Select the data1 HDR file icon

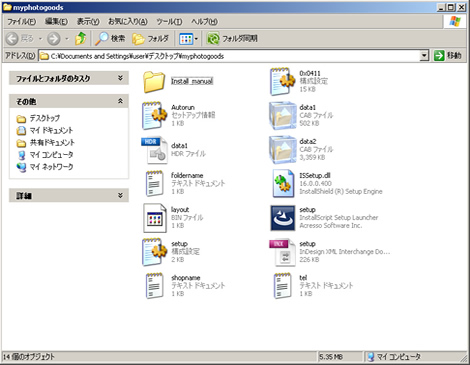click(154, 150)
